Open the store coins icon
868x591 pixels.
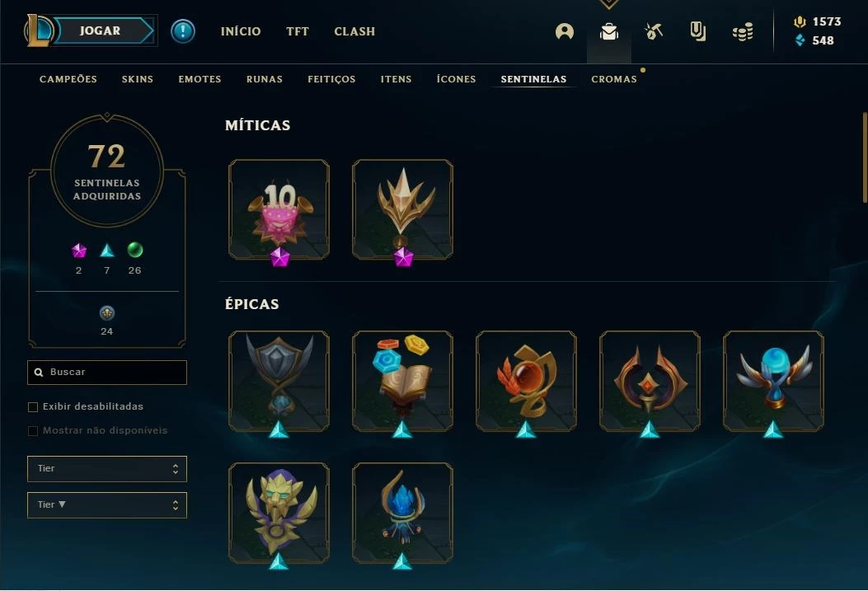pyautogui.click(x=743, y=31)
